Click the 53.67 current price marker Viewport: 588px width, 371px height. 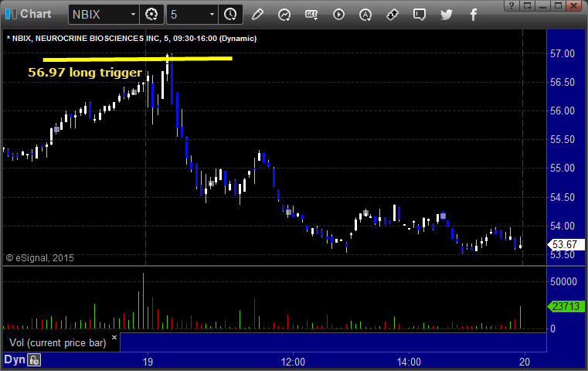(566, 244)
